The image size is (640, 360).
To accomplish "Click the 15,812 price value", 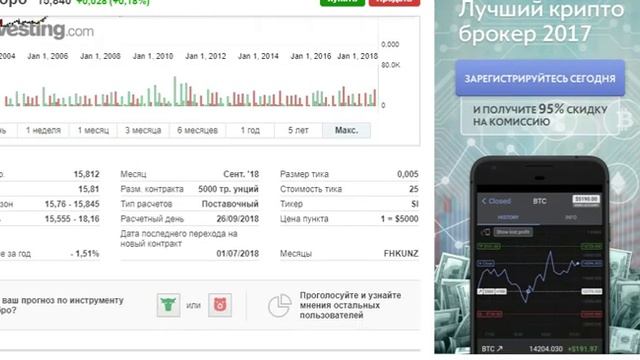I will 87,174.
